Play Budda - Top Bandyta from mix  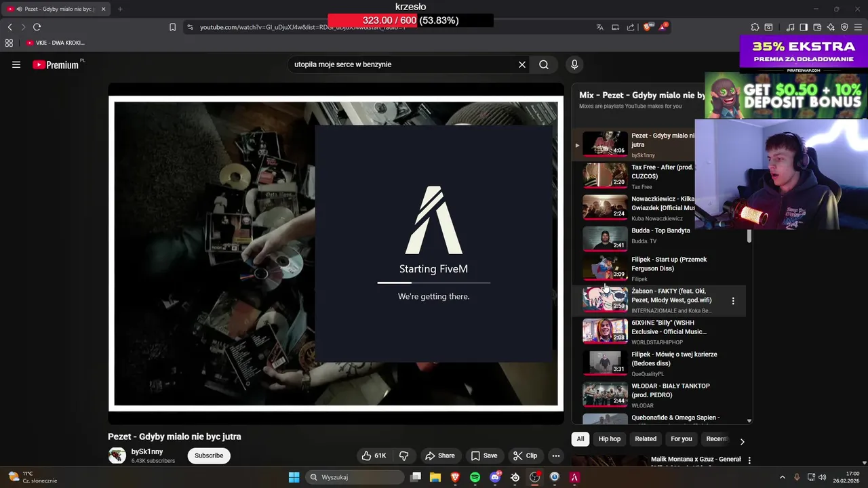658,239
